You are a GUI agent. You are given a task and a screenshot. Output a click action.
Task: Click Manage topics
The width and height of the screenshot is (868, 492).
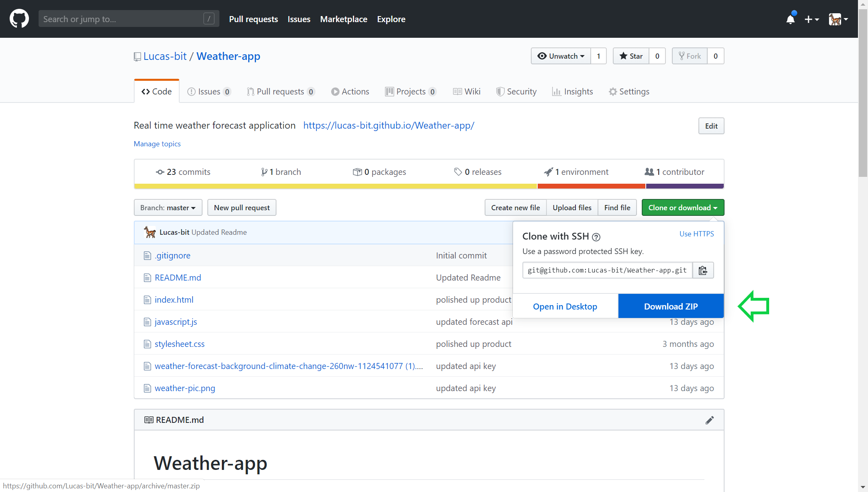point(157,143)
